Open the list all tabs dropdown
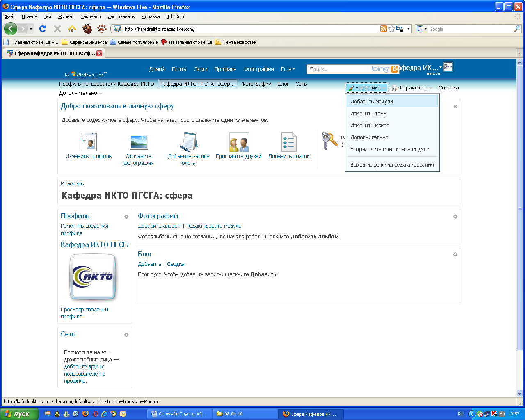 click(x=520, y=53)
